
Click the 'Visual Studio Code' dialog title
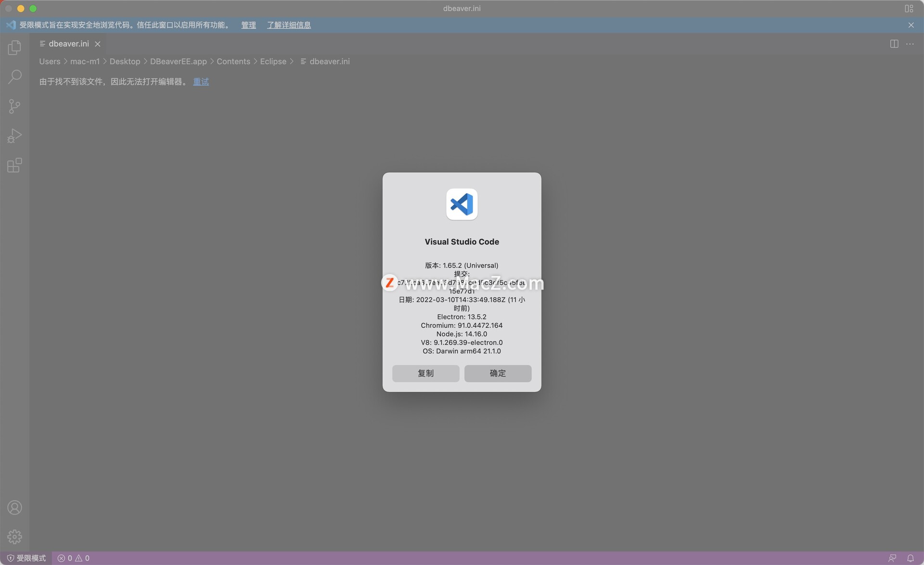462,242
